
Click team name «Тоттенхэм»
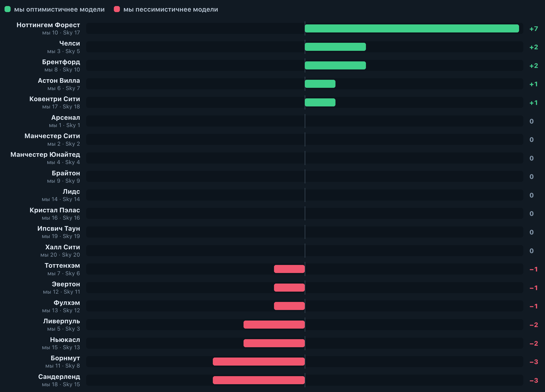coord(62,265)
